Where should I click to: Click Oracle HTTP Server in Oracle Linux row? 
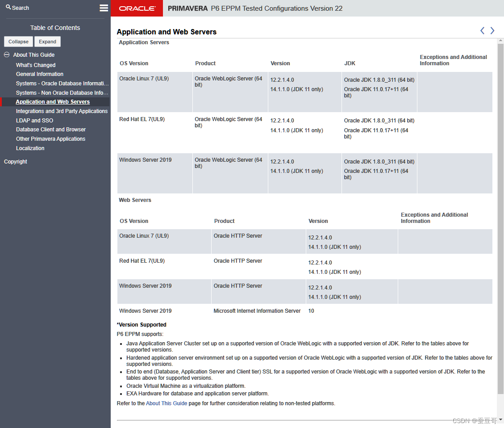[x=238, y=236]
